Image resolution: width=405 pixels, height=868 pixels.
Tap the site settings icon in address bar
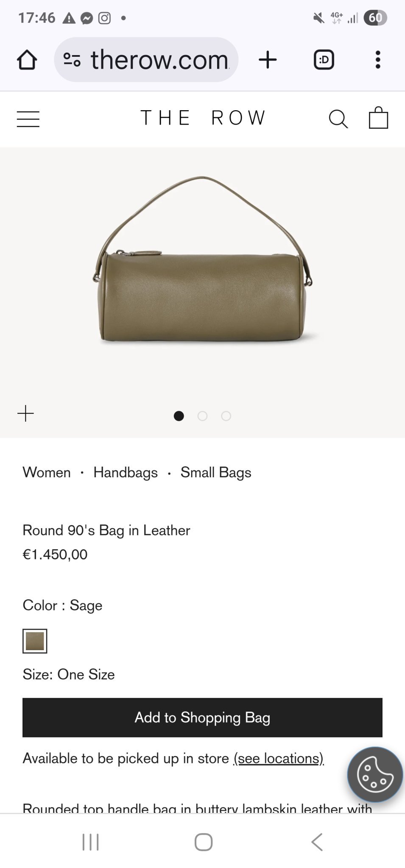[72, 60]
